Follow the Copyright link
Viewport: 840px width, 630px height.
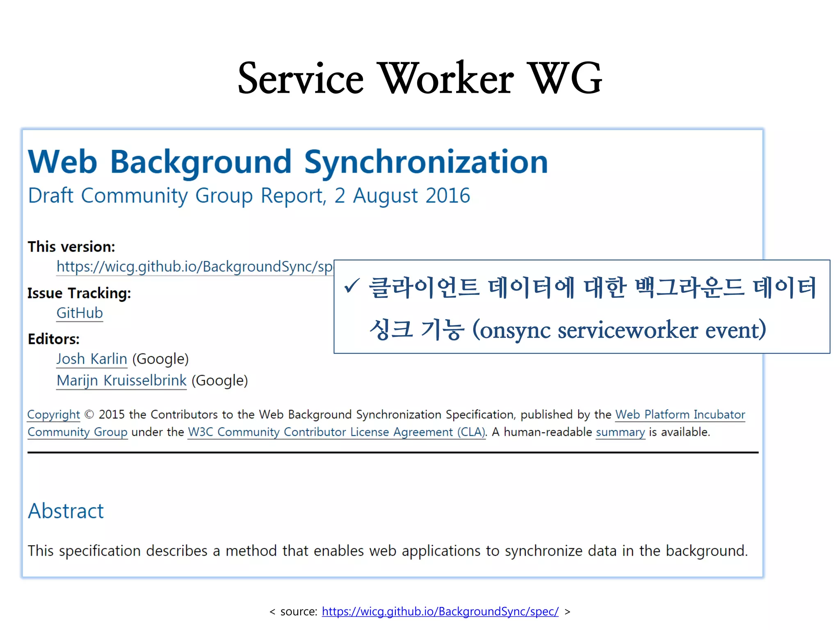[x=54, y=415]
